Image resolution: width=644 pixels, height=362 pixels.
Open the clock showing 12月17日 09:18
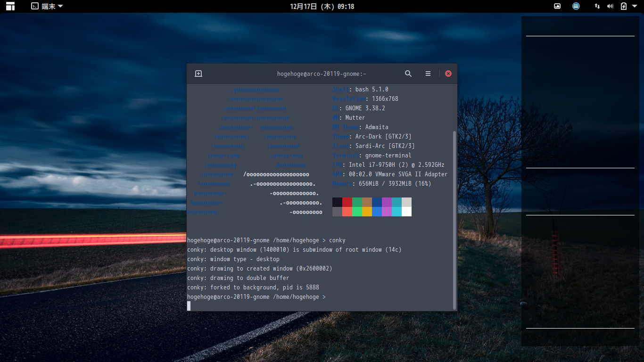322,6
